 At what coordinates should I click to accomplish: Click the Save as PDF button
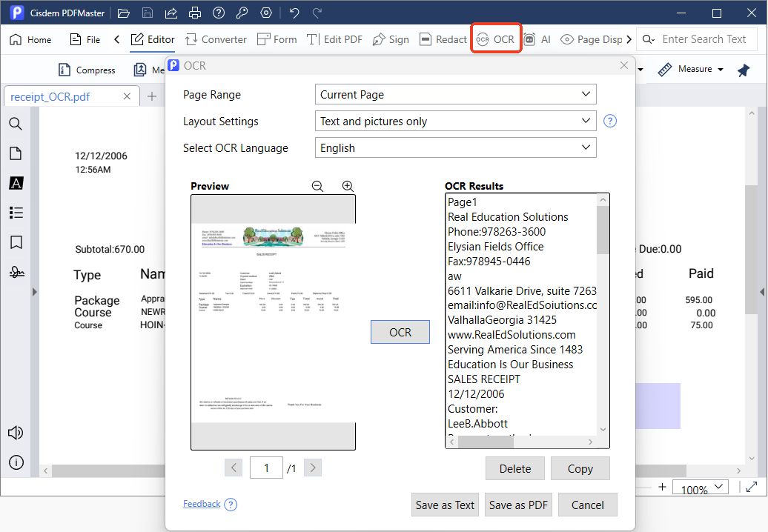click(x=518, y=505)
